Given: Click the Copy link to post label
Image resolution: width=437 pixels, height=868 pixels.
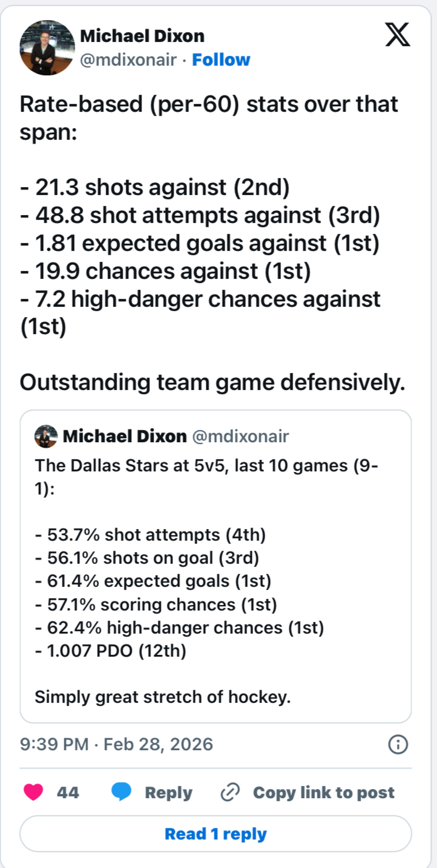Looking at the screenshot, I should pyautogui.click(x=324, y=793).
